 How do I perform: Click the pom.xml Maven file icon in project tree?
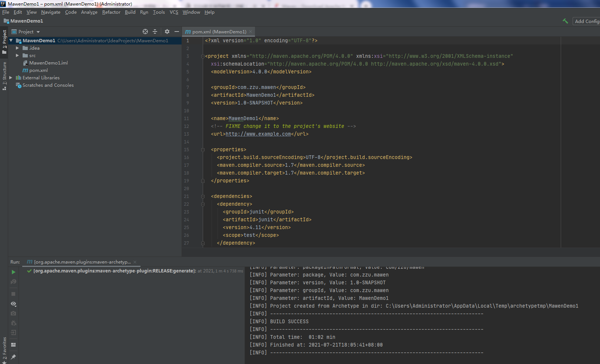tap(25, 70)
